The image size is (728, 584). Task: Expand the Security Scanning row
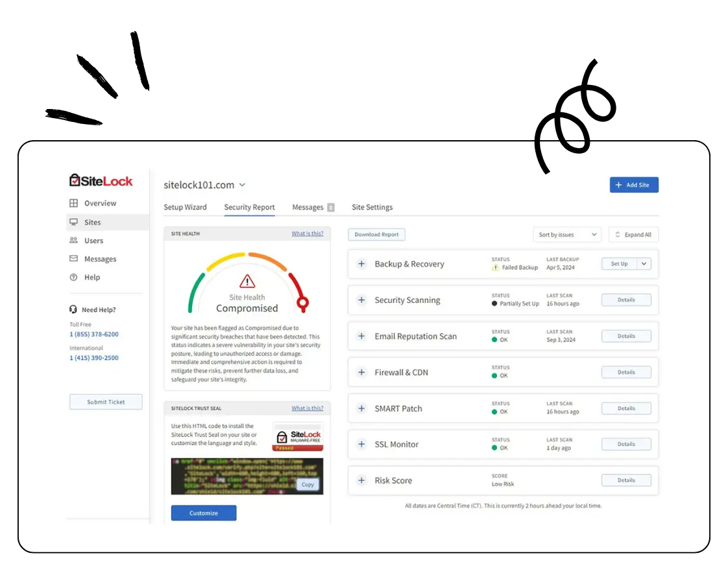(x=361, y=300)
